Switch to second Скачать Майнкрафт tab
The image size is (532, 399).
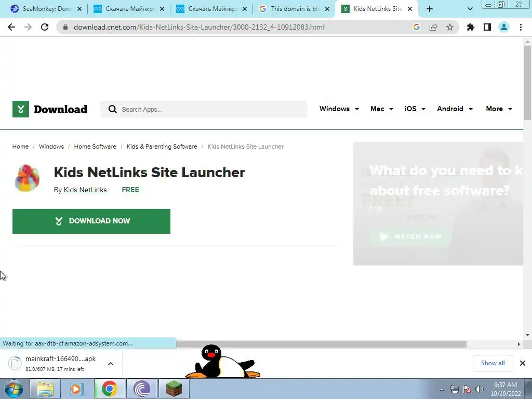click(211, 9)
